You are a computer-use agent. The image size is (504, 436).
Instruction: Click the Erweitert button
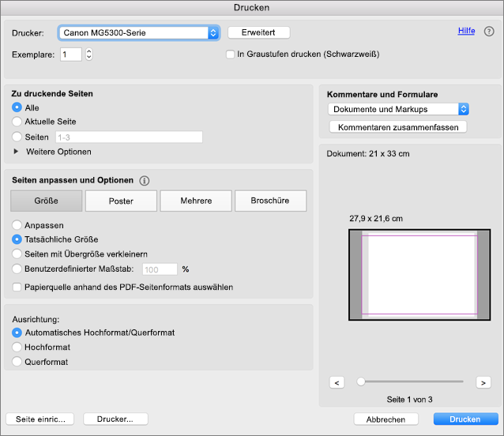click(259, 32)
